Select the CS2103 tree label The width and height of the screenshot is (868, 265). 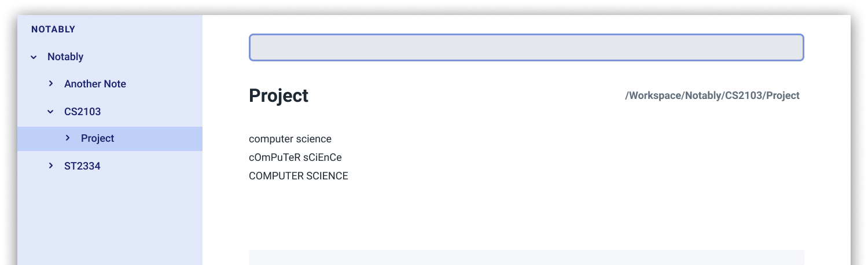(83, 111)
